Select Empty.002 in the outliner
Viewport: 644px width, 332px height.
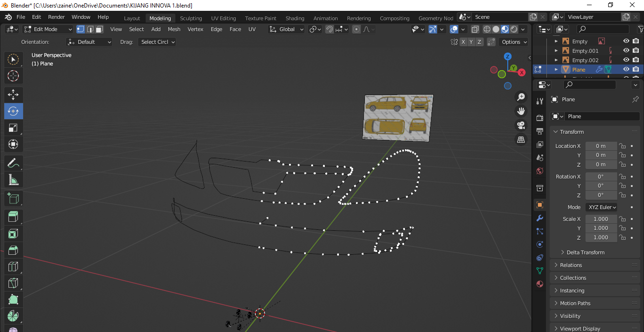click(585, 60)
